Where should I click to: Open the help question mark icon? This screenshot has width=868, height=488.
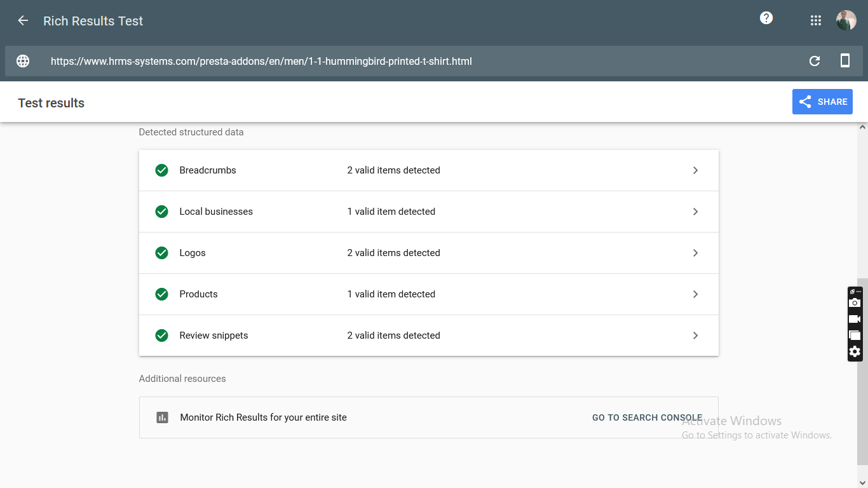click(766, 18)
